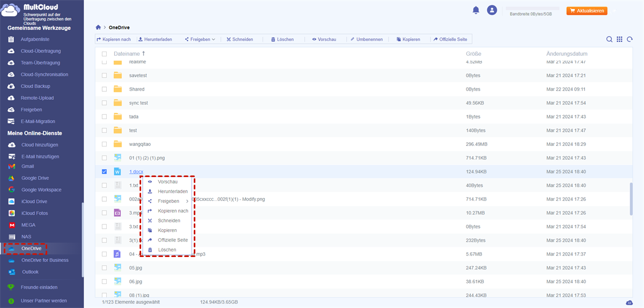644x308 pixels.
Task: Open Outlook service
Action: (x=30, y=272)
